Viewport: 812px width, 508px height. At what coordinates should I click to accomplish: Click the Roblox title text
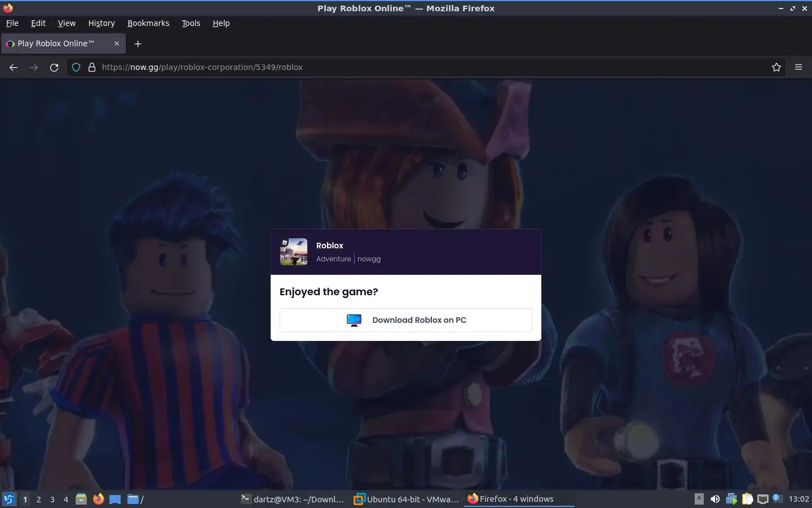[x=330, y=246]
